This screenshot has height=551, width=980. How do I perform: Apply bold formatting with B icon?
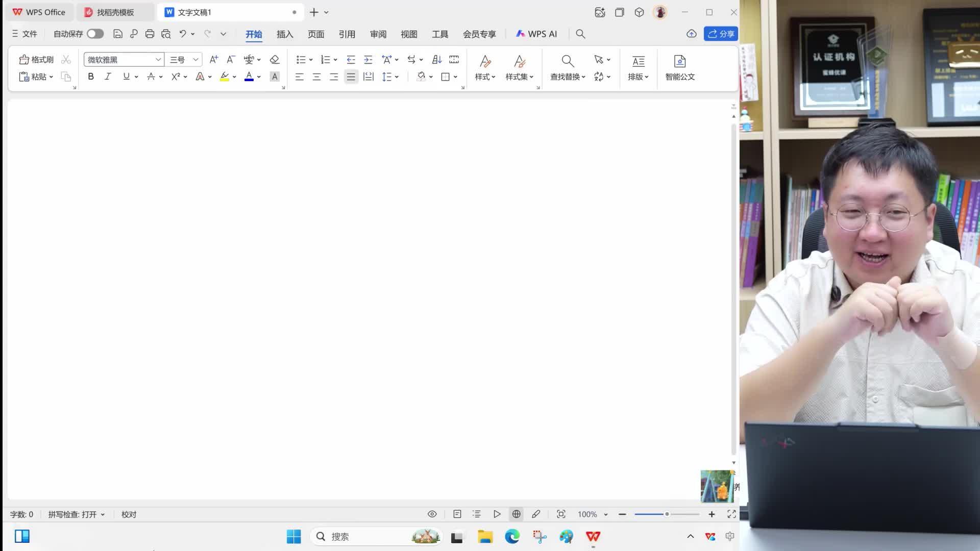(x=91, y=77)
